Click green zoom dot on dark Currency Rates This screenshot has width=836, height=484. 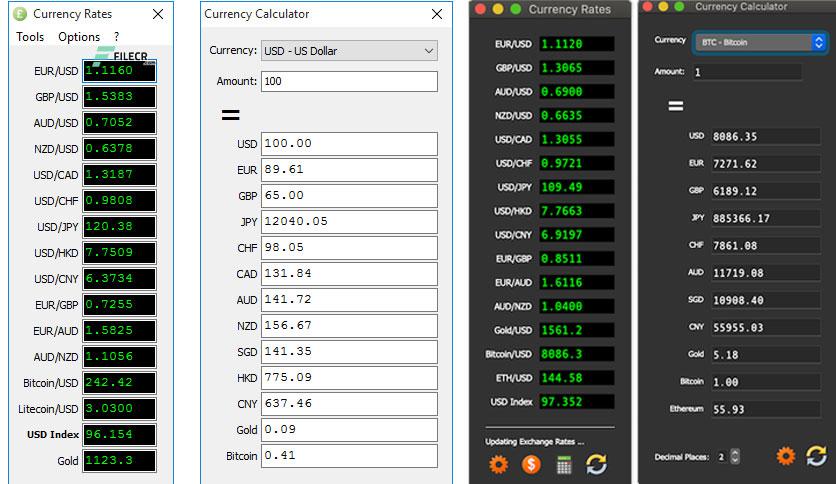coord(516,9)
